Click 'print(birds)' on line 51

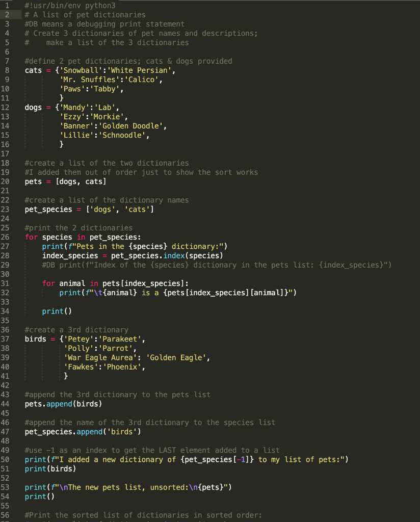click(50, 469)
